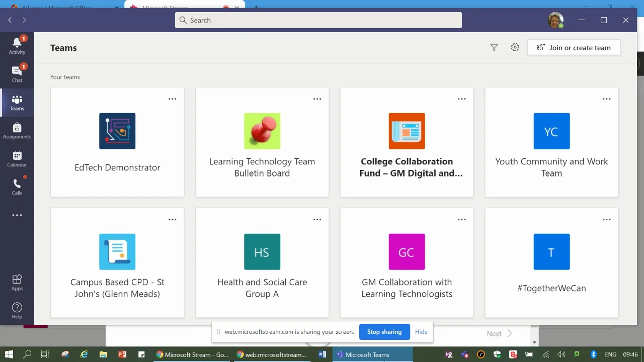
Task: Open the #TogetherWeCan team
Action: tap(551, 263)
